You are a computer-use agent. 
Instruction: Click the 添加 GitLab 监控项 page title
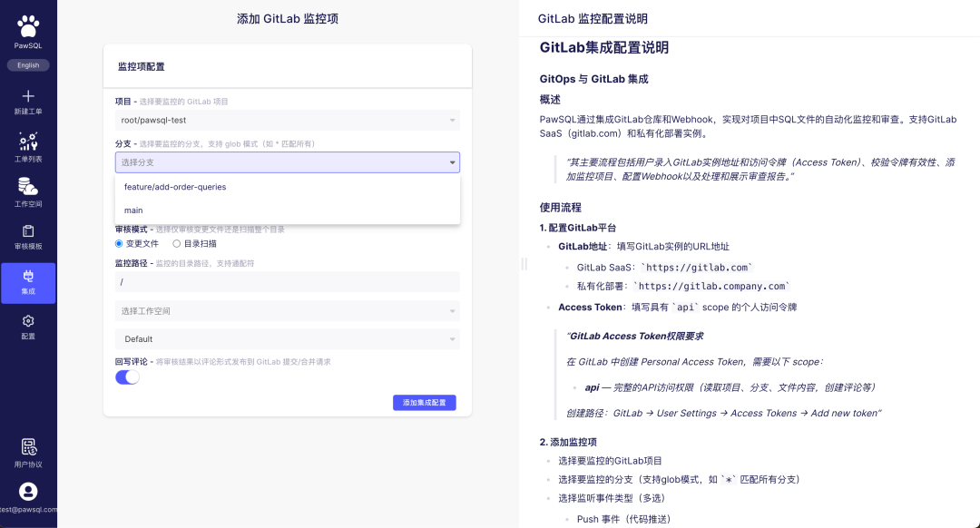(288, 19)
